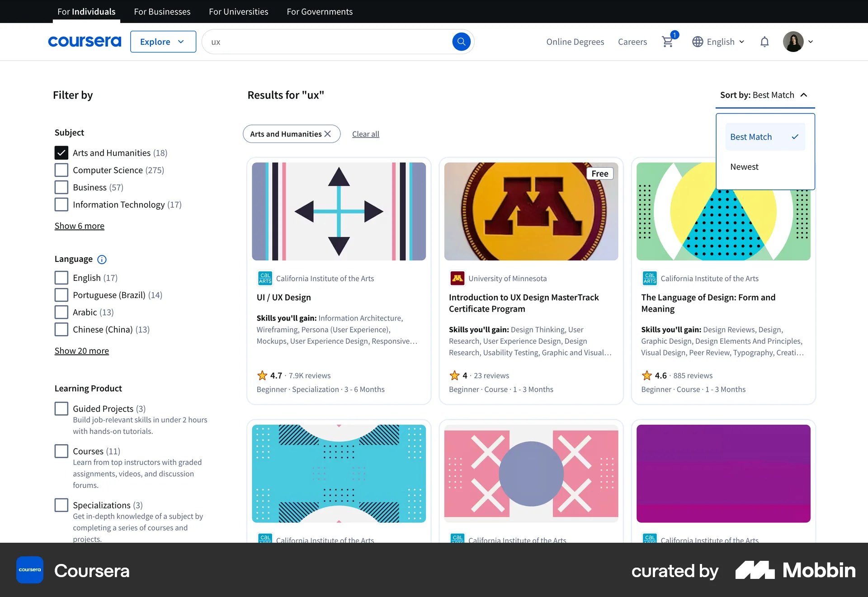Viewport: 868px width, 597px height.
Task: Click the search magnifier icon
Action: pyautogui.click(x=461, y=42)
